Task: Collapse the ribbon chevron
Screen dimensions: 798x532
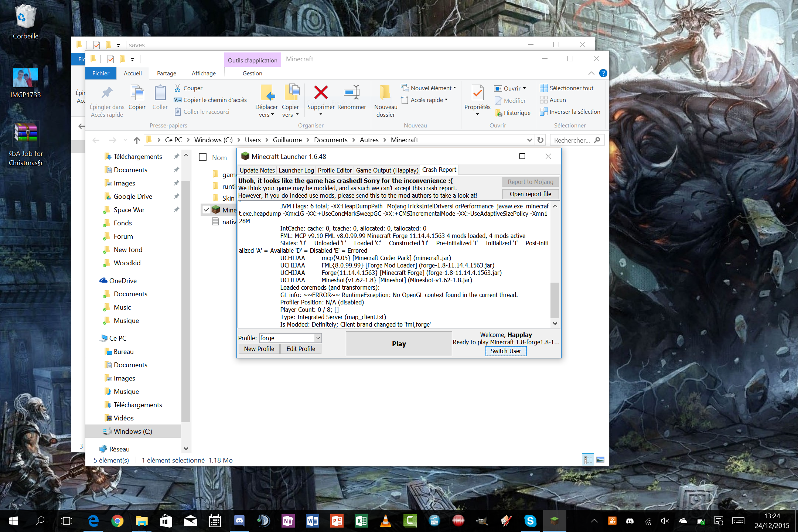Action: (x=591, y=73)
